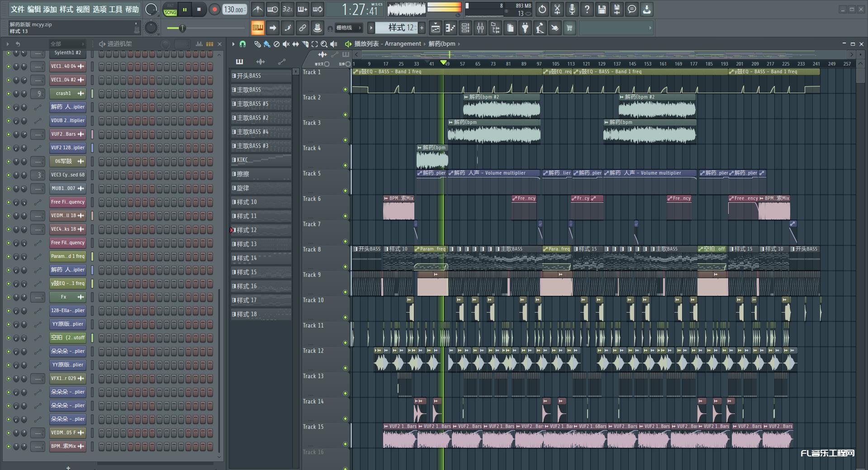Open the audio editor scissors icon

coord(557,9)
